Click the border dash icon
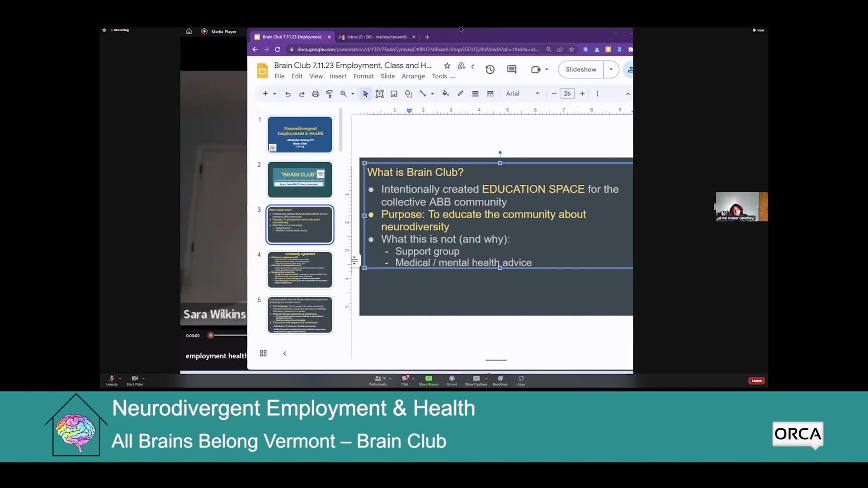The image size is (868, 488). tap(490, 94)
